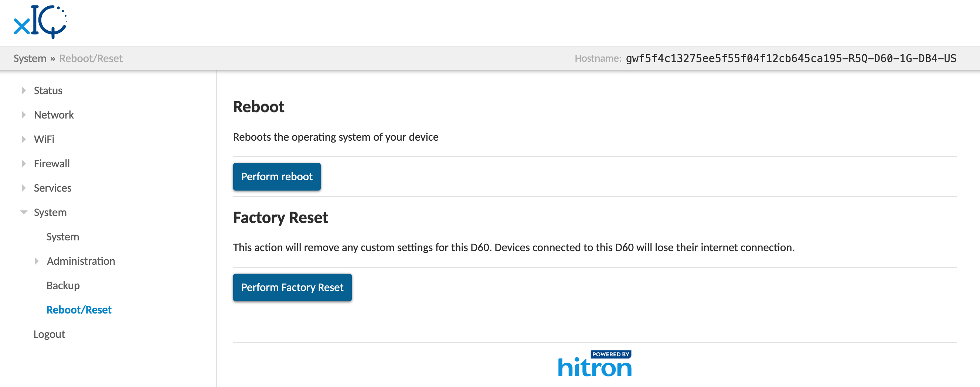
Task: Click the Perform Factory Reset button
Action: pos(292,287)
